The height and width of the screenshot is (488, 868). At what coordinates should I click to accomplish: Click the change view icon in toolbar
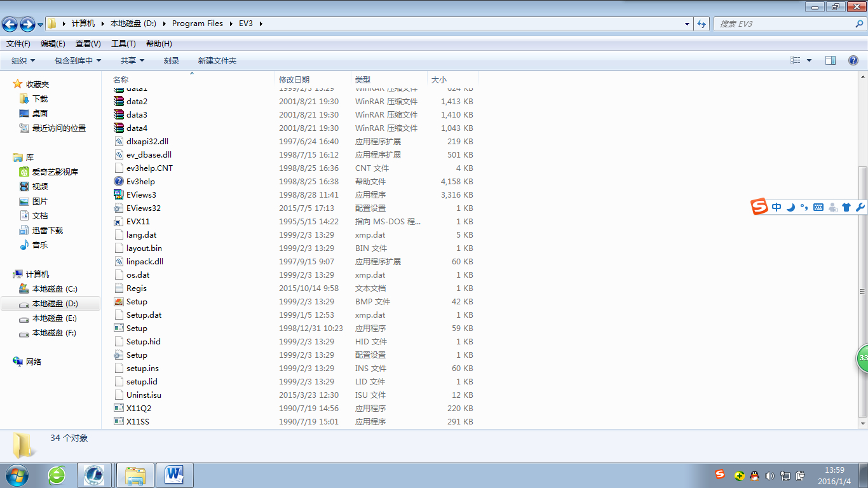click(796, 60)
